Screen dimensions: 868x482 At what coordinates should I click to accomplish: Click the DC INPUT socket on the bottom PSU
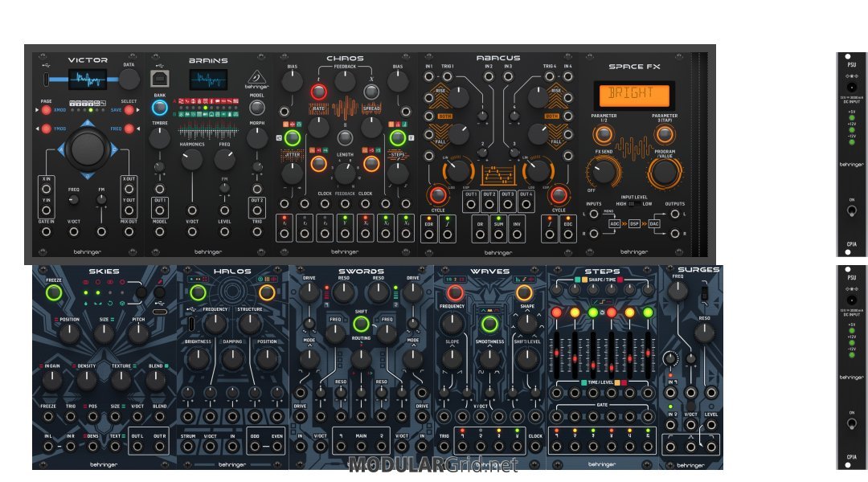(x=851, y=300)
